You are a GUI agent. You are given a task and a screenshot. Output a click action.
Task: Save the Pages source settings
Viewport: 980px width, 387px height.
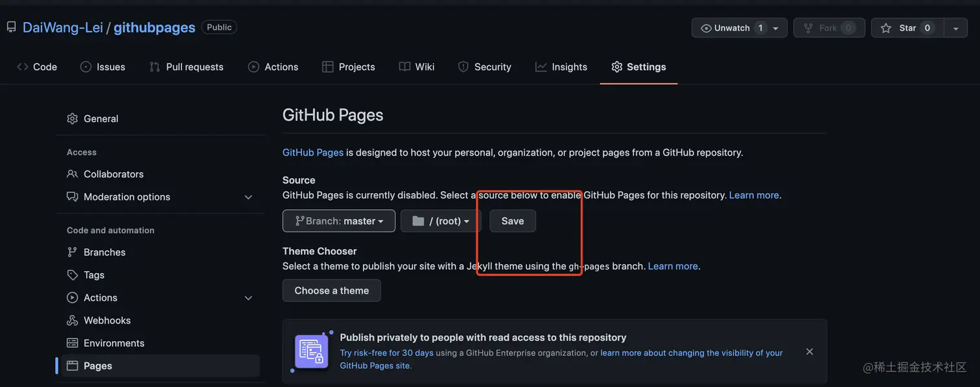click(513, 221)
